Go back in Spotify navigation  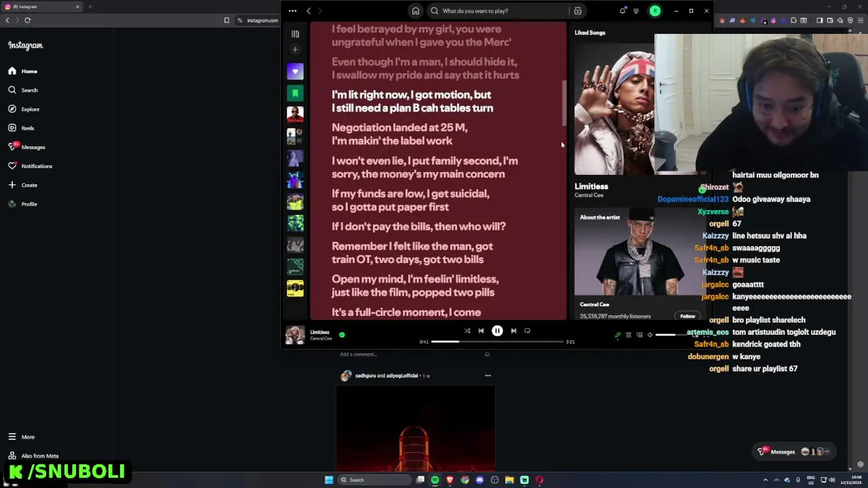click(x=309, y=11)
